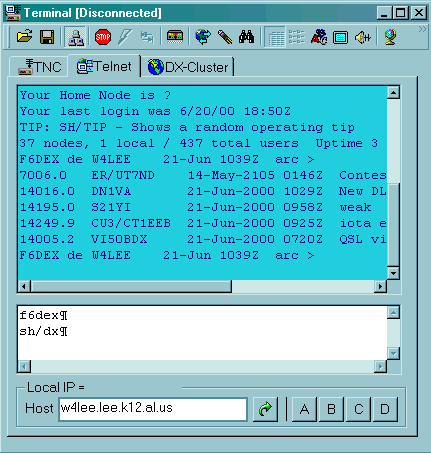Click the lightning bolt toolbar icon

[124, 37]
